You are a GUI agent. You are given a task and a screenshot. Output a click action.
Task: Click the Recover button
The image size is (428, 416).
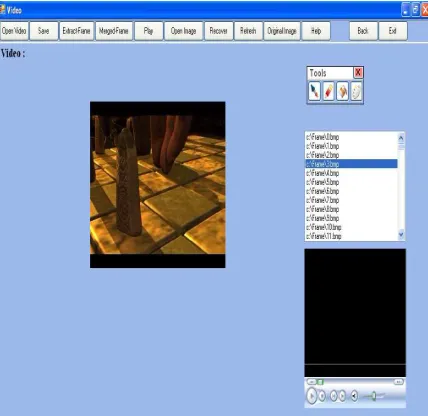(219, 31)
